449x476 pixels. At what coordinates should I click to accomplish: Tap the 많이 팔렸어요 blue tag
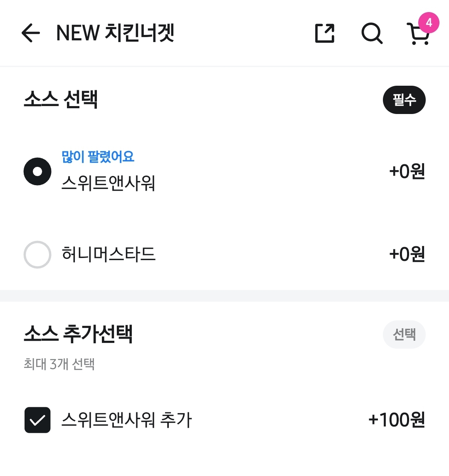pyautogui.click(x=98, y=157)
